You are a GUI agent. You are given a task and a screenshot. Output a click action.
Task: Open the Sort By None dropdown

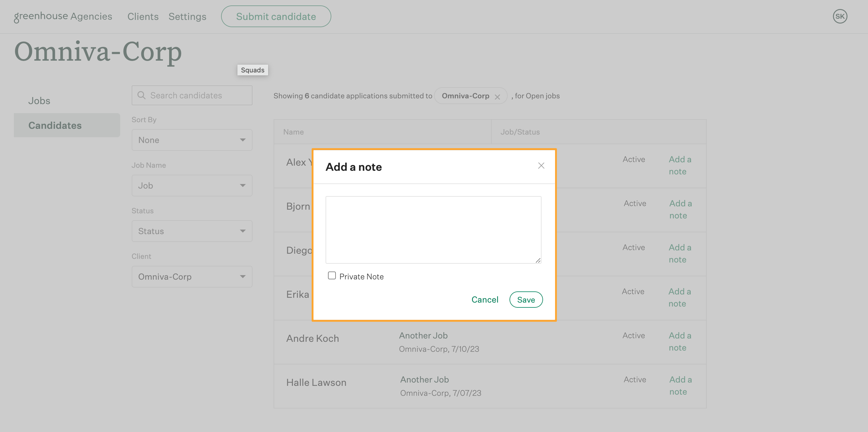(x=192, y=140)
